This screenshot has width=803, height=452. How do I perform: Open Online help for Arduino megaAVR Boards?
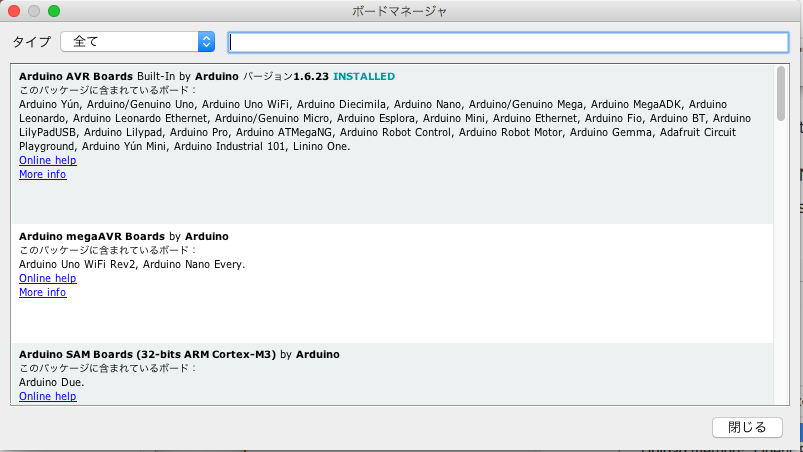pos(48,278)
